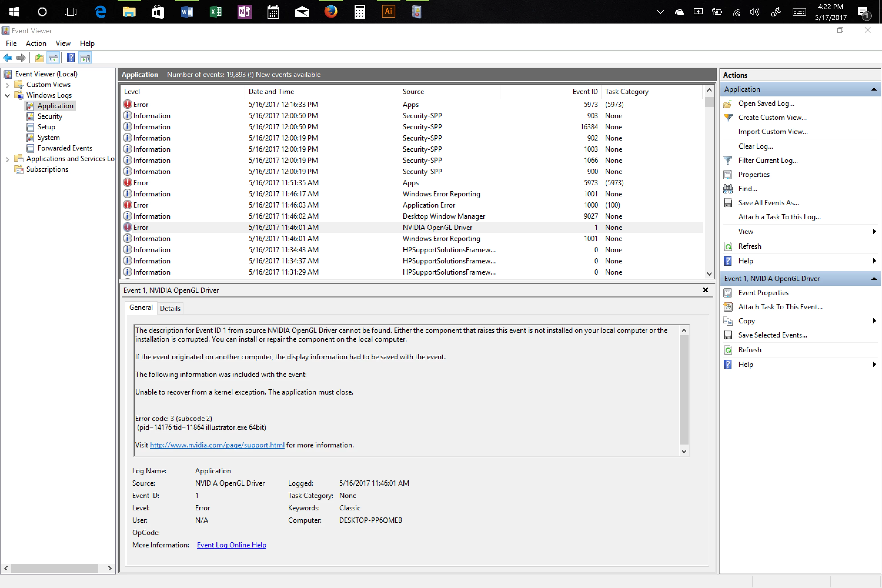
Task: Click the Up one level folder icon
Action: pyautogui.click(x=39, y=58)
